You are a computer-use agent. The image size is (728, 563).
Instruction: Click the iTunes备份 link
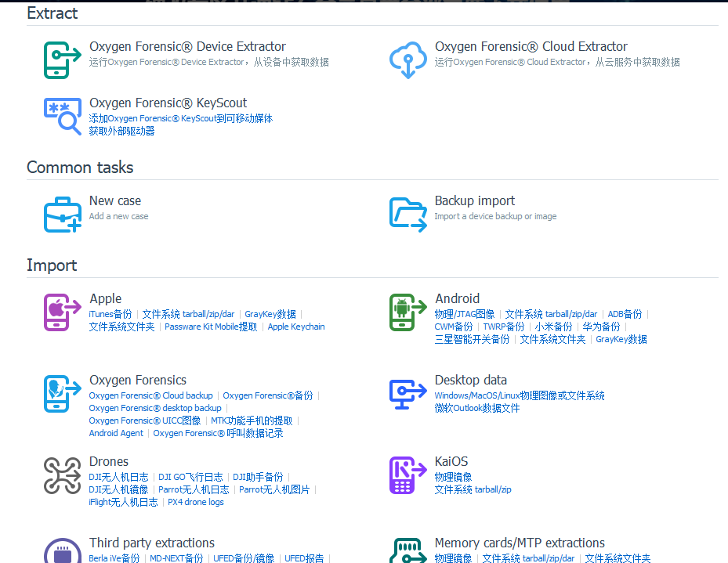click(x=110, y=314)
